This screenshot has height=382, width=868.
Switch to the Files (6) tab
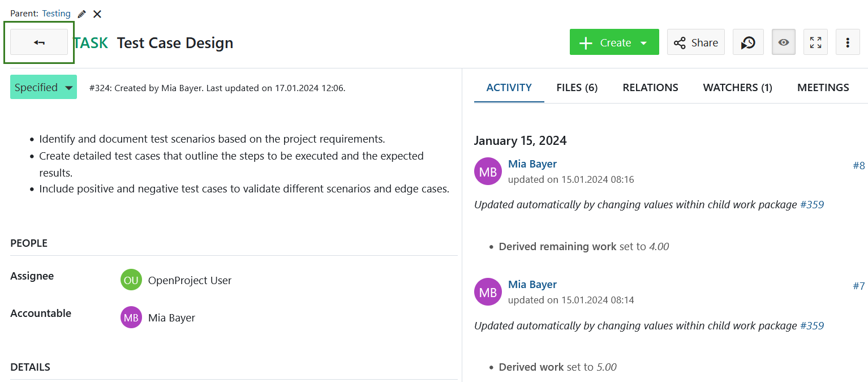577,88
